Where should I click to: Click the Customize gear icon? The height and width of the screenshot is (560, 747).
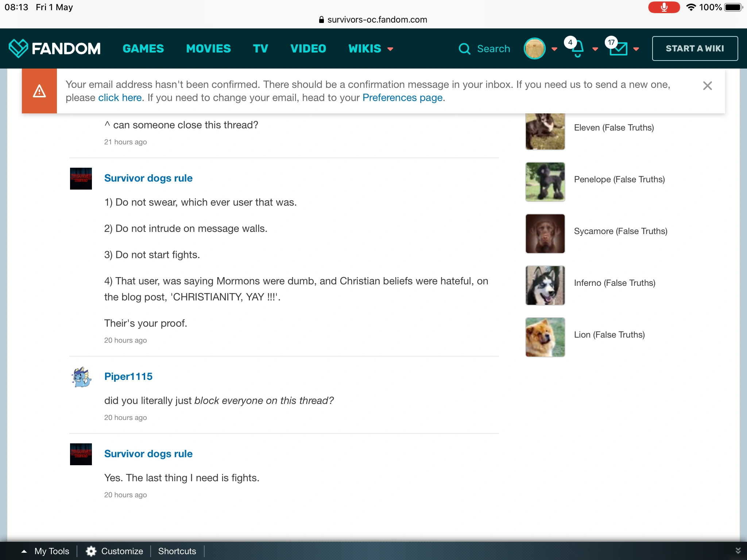coord(91,551)
